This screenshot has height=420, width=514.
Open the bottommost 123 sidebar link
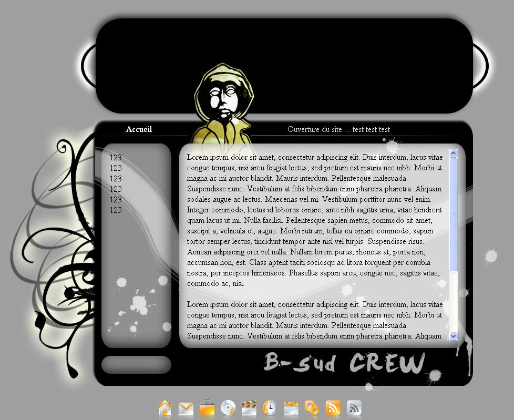point(116,210)
